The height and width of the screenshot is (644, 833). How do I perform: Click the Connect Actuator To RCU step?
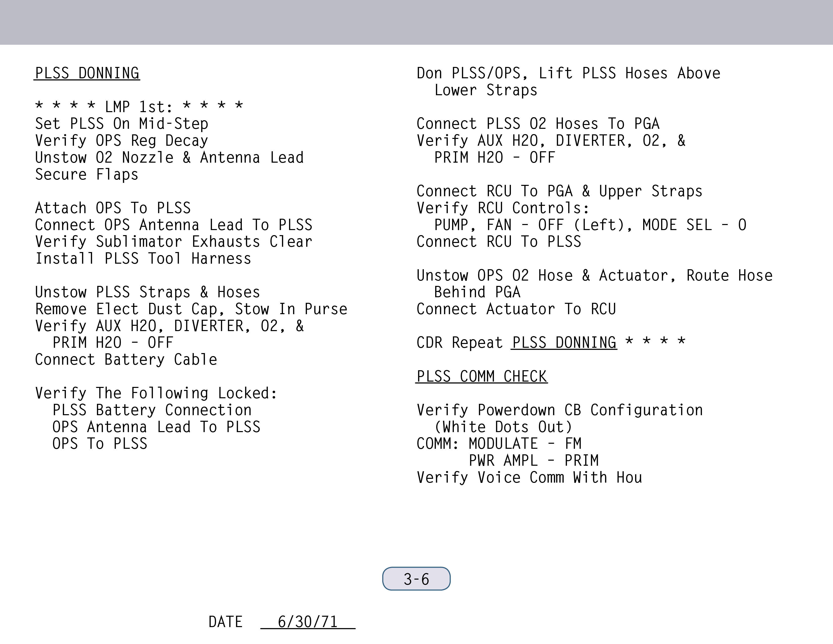[x=516, y=309]
